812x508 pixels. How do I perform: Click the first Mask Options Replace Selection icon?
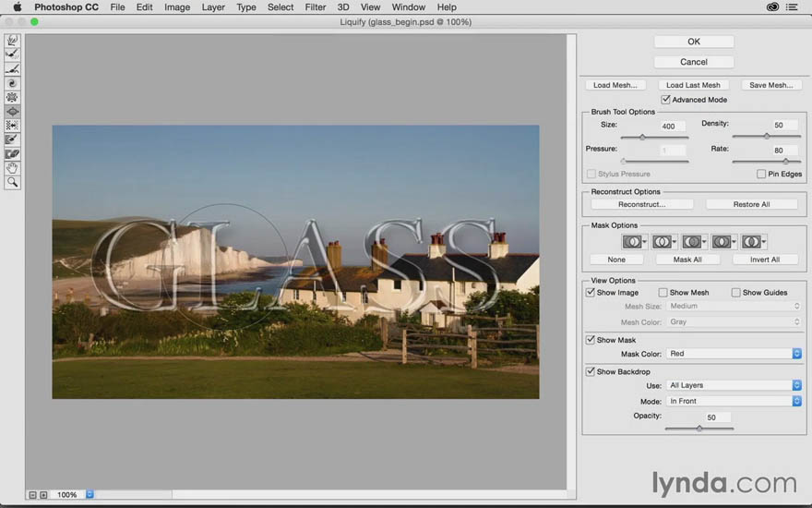click(631, 242)
